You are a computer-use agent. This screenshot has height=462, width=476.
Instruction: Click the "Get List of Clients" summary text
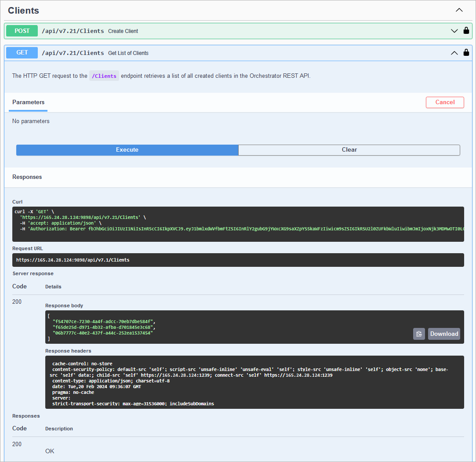click(x=128, y=53)
